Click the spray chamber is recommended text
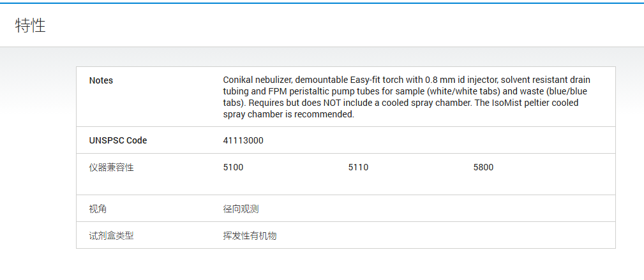 click(x=288, y=114)
